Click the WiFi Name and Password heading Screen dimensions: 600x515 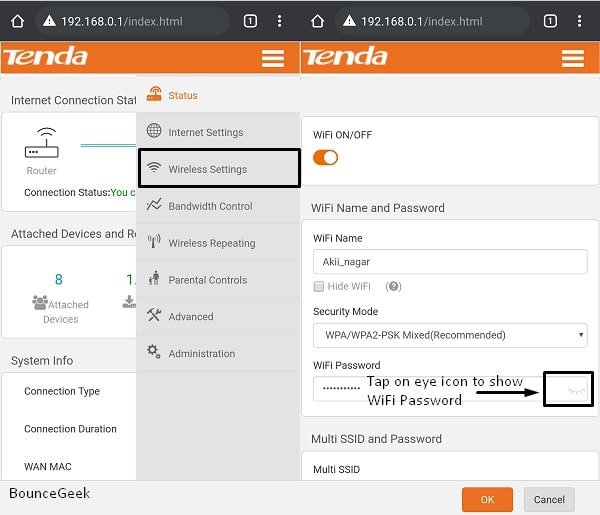(x=378, y=208)
